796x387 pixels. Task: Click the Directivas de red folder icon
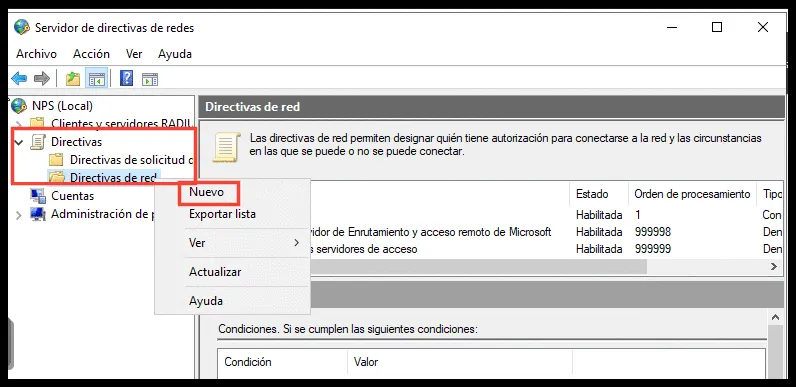click(x=56, y=177)
